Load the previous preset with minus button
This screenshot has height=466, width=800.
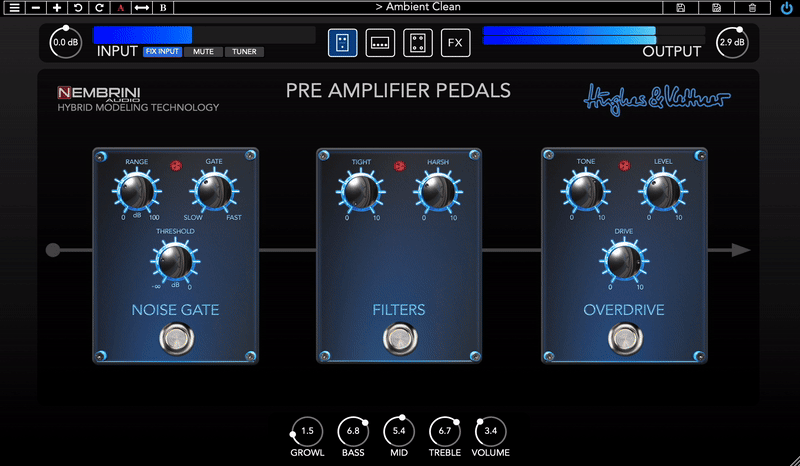tap(36, 8)
